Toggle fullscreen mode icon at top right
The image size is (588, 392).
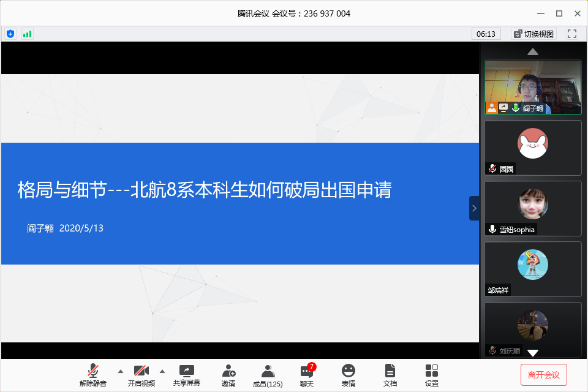pyautogui.click(x=572, y=34)
